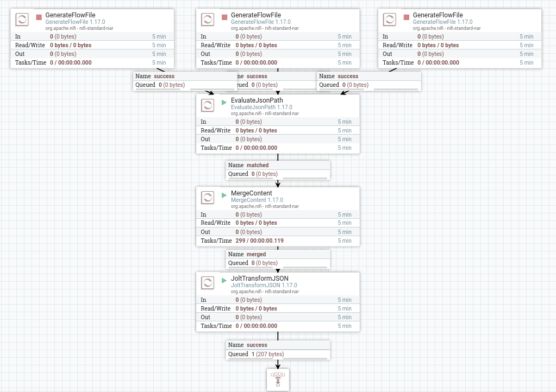Click the Tasks/Time row of EvaluateJsonPath

click(278, 148)
